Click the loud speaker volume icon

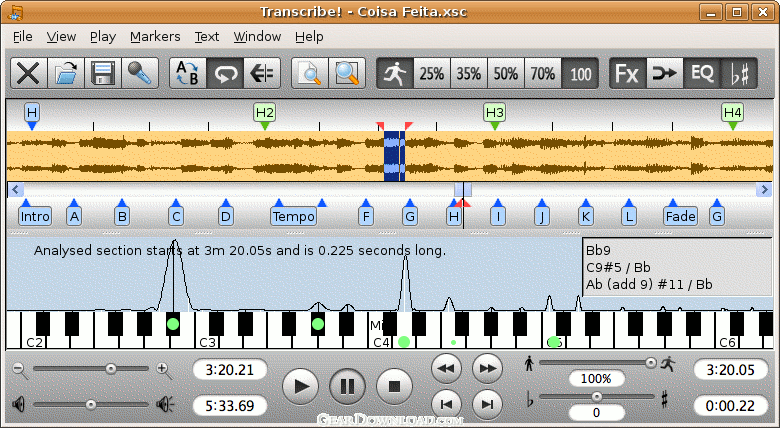tap(165, 404)
